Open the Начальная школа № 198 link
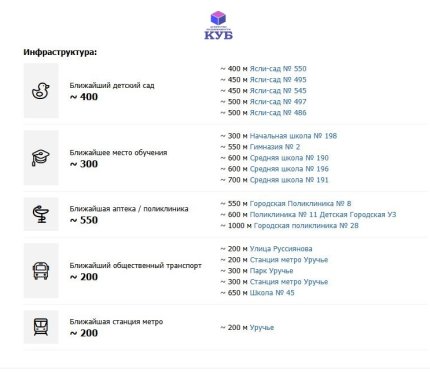This screenshot has height=374, width=430. tap(293, 136)
